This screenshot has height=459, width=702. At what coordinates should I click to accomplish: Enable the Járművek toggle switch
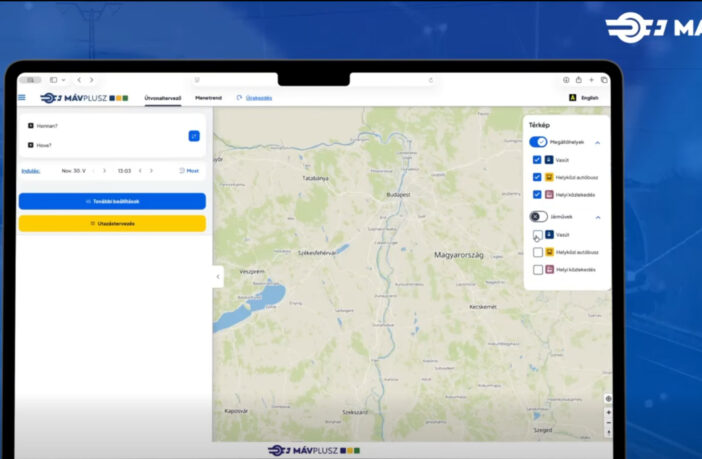pos(538,217)
